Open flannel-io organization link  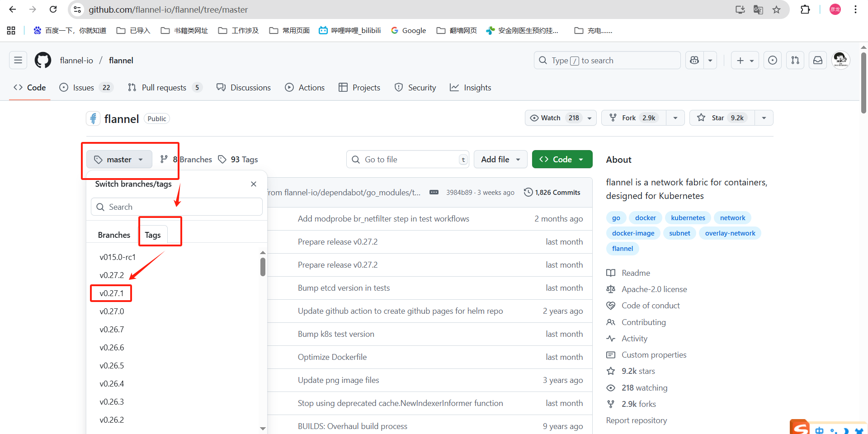76,60
